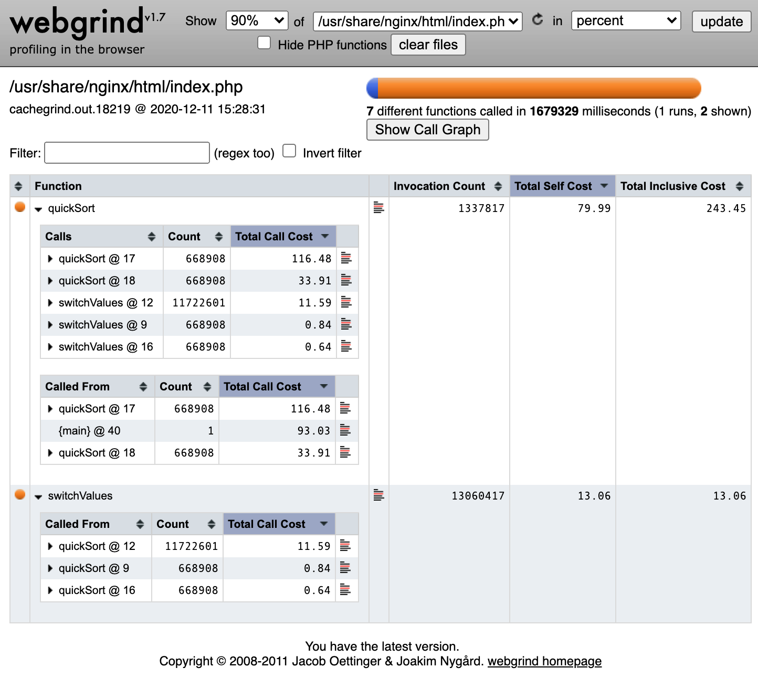Open the 90% show percentage dropdown
This screenshot has width=758, height=700.
257,21
